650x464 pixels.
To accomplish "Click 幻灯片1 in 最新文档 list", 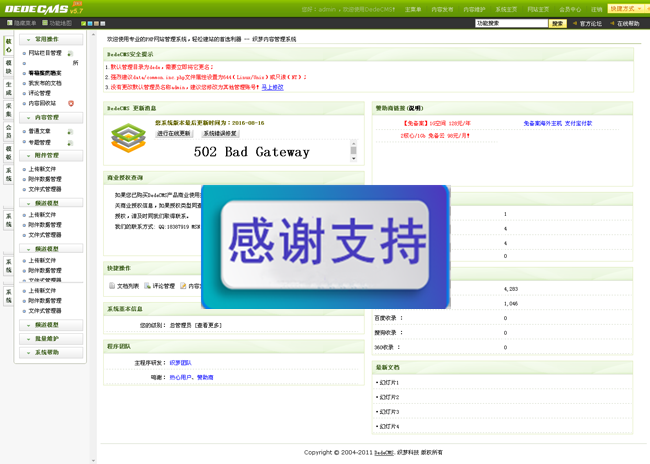I will [x=389, y=383].
